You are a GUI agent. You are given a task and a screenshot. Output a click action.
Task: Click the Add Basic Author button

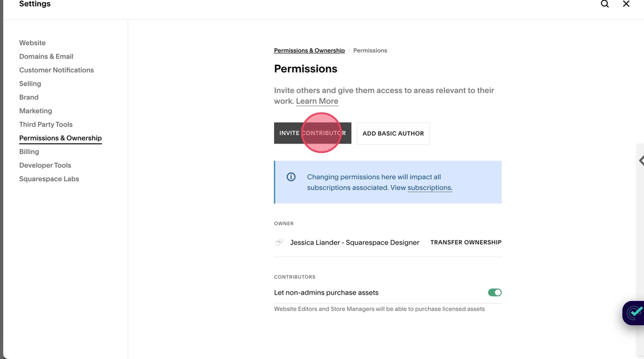click(x=393, y=133)
